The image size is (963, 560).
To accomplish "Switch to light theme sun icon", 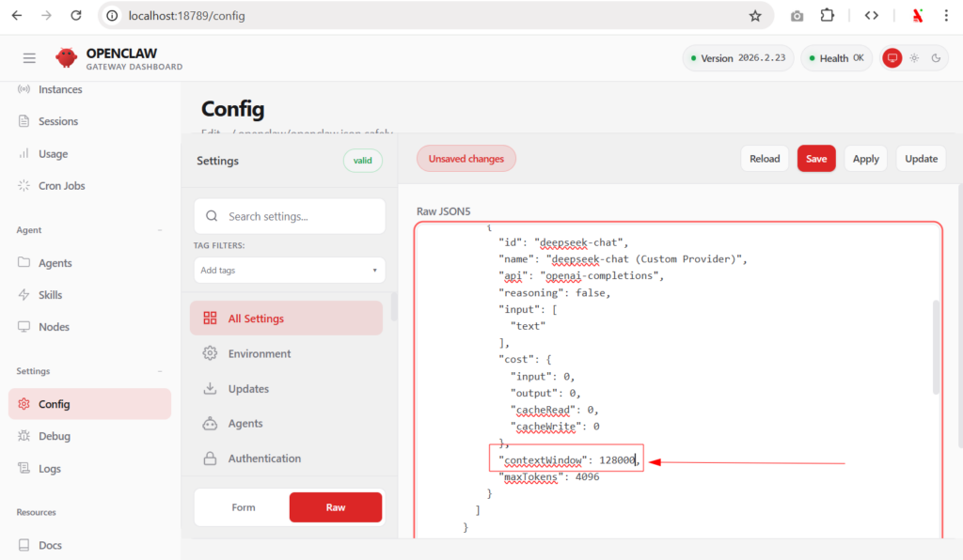I will click(913, 58).
